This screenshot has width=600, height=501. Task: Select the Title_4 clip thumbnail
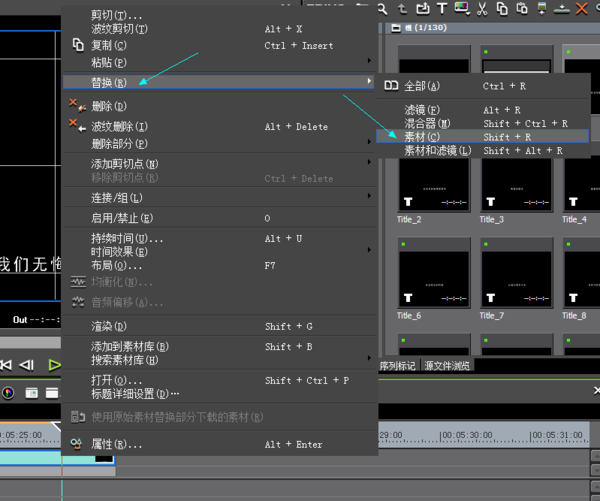point(582,184)
